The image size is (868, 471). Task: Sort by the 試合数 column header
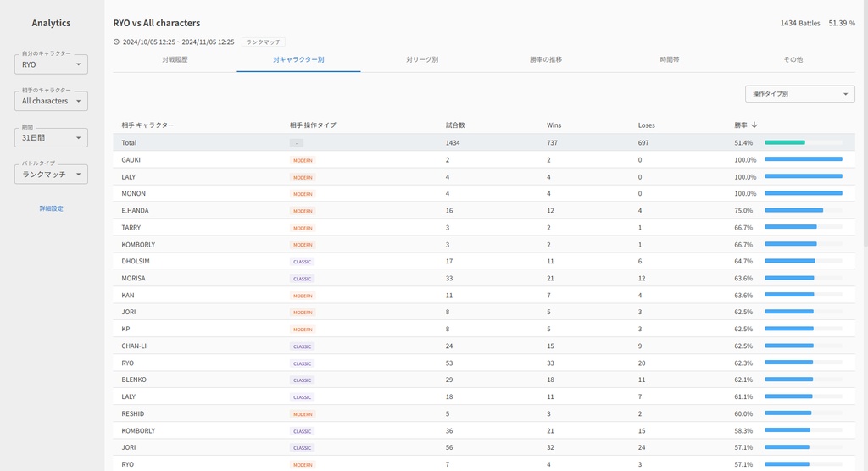pyautogui.click(x=455, y=125)
